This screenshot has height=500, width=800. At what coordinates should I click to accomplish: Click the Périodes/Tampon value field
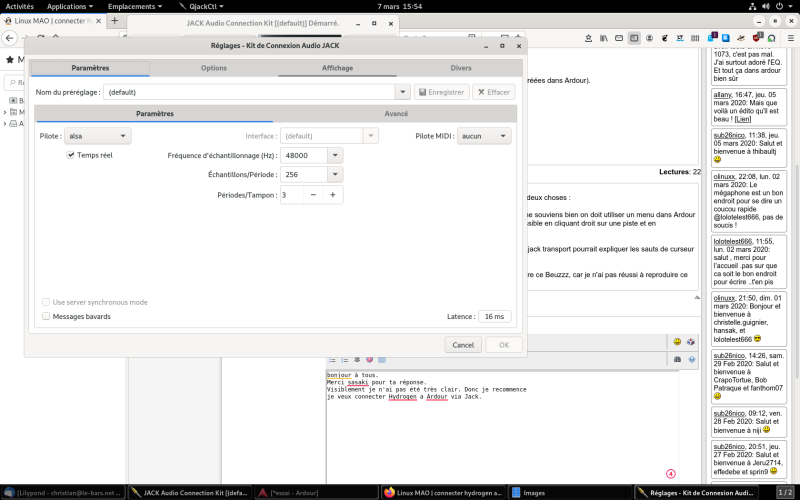292,195
